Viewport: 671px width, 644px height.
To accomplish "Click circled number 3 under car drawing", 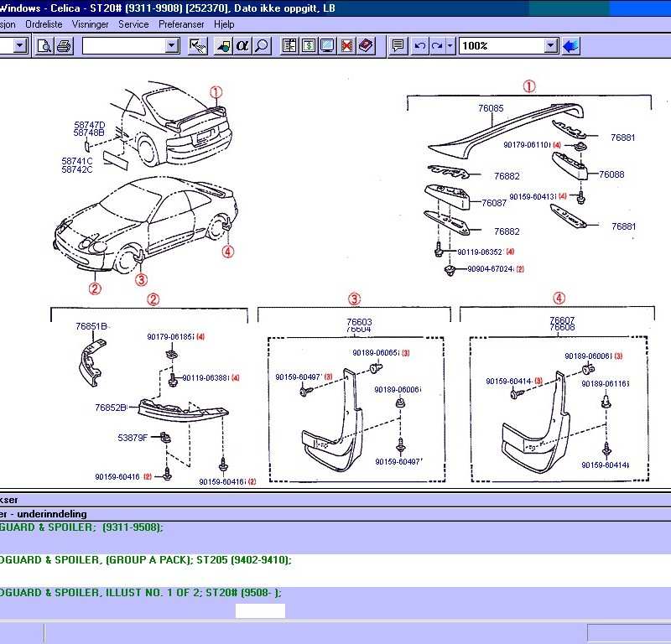I will 141,280.
